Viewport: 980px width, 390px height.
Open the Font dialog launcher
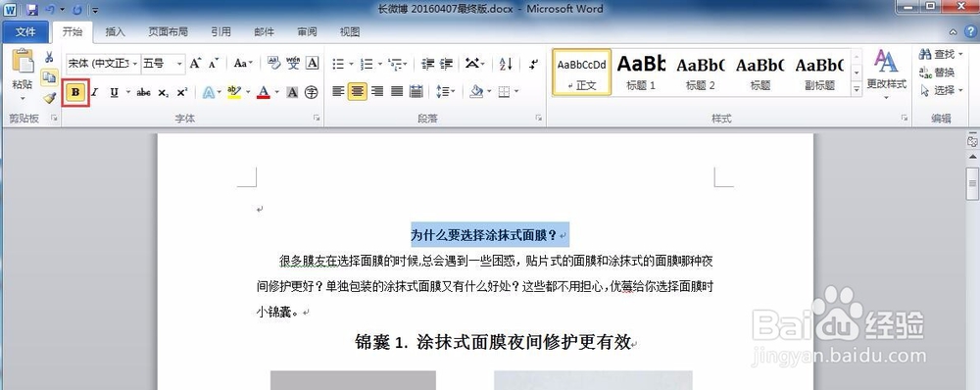pos(317,118)
